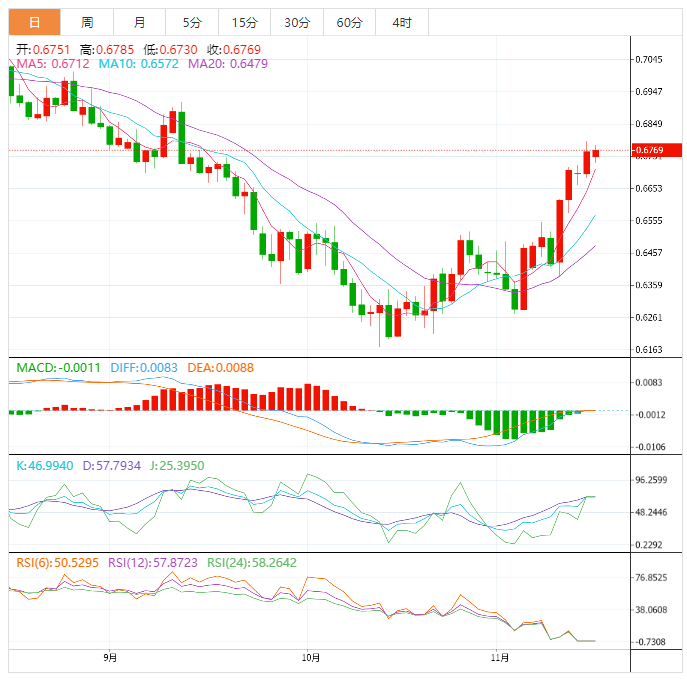Click the MA20: 0.6479 legend label
687x679 pixels.
(228, 64)
